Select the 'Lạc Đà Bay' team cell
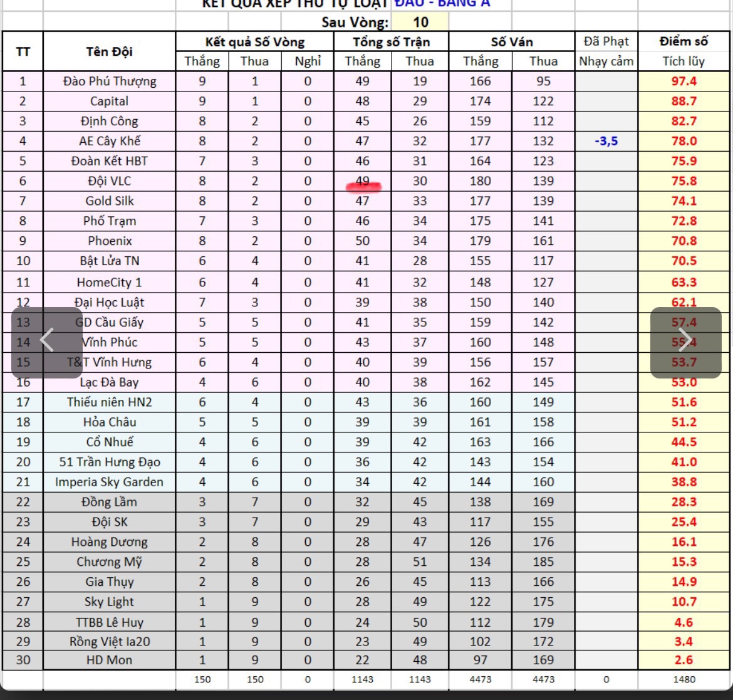Screen dimensions: 733x700 click(x=110, y=382)
